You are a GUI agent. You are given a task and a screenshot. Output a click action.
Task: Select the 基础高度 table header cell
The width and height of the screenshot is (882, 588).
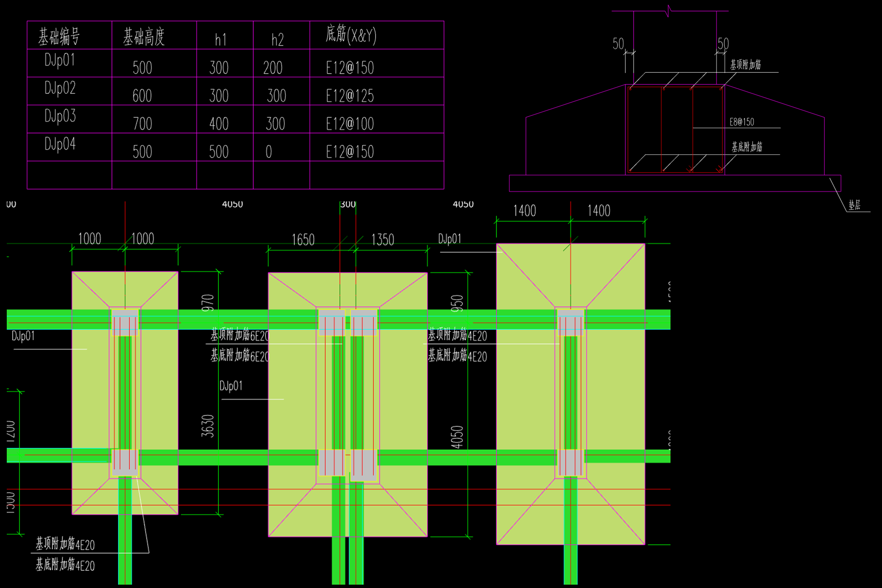point(154,35)
